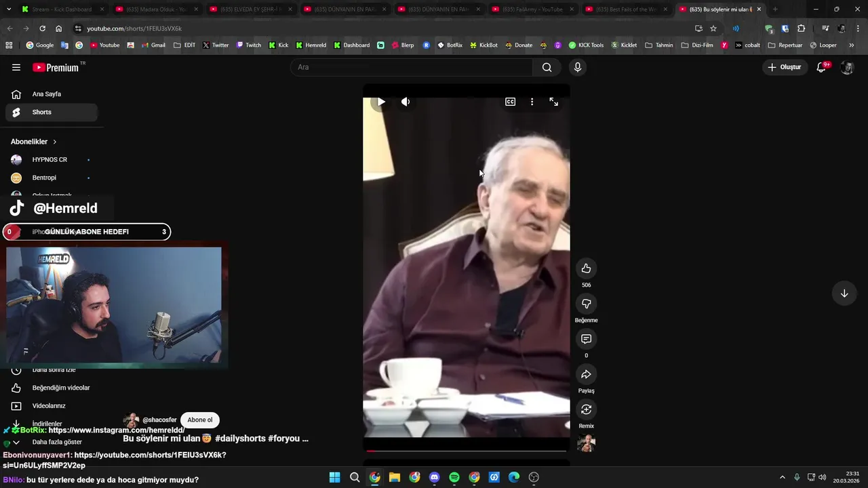This screenshot has width=868, height=488.
Task: Open a new browser tab
Action: 775,9
